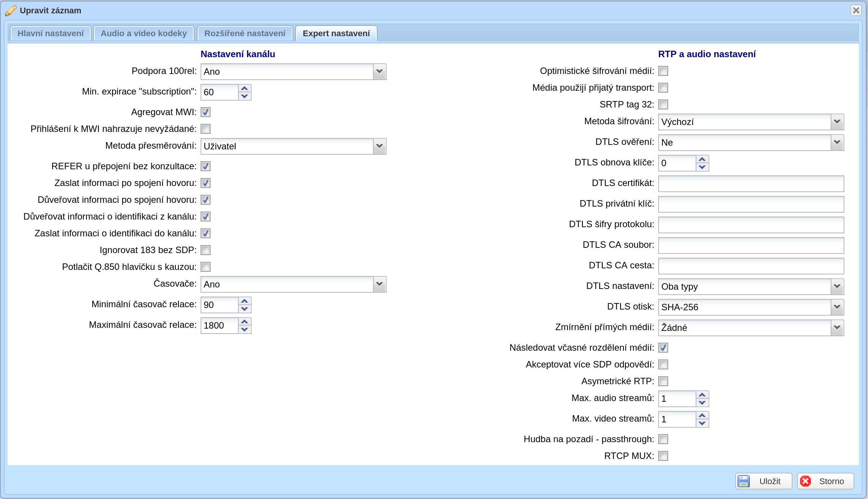Expand the Časovače dropdown
The image size is (868, 499).
click(379, 284)
